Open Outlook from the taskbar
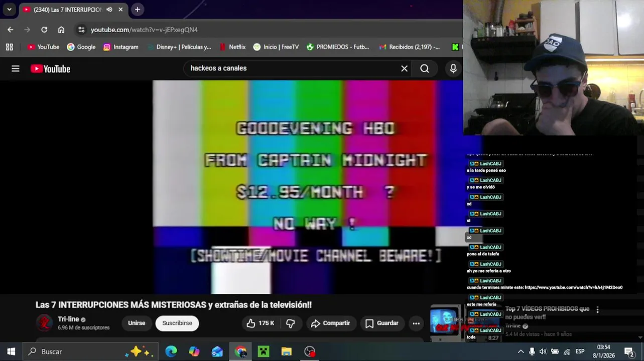 tap(217, 351)
